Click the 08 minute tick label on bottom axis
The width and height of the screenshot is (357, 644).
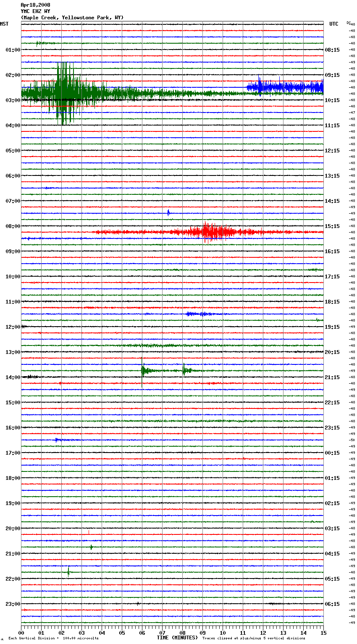[182, 633]
